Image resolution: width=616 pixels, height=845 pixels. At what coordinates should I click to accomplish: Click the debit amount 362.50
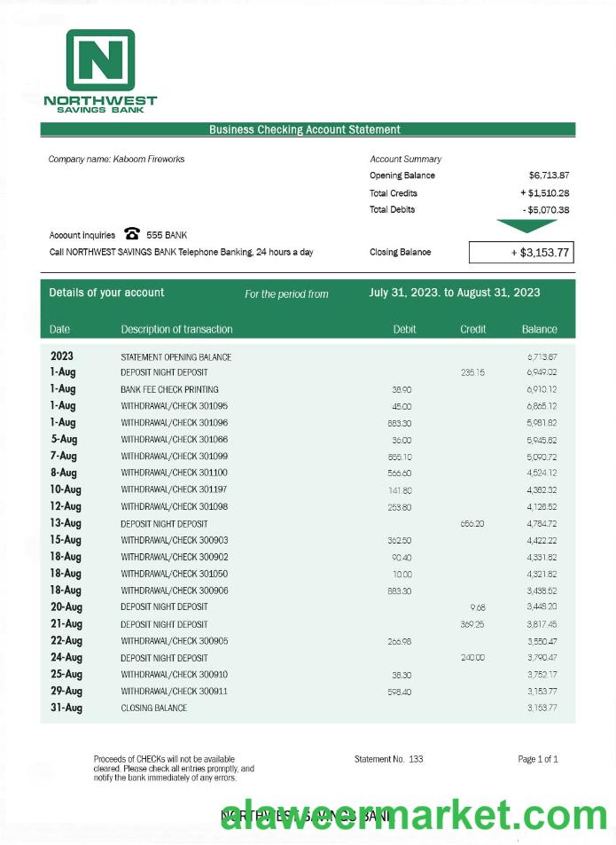pyautogui.click(x=400, y=541)
